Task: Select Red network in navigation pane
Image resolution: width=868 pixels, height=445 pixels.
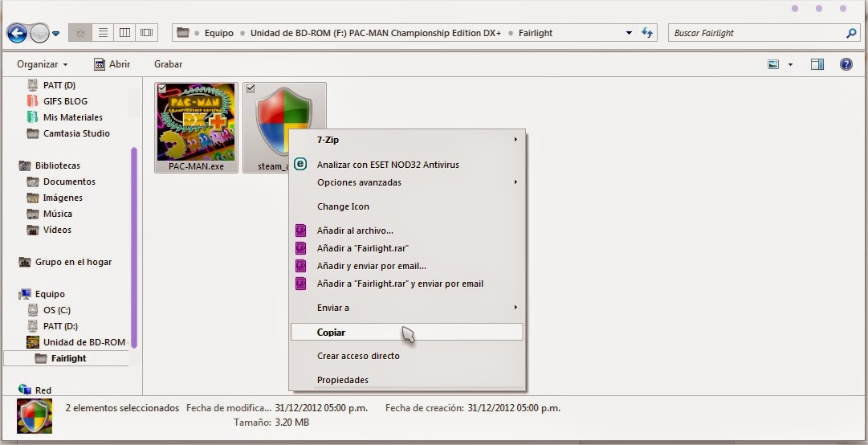Action: point(43,390)
